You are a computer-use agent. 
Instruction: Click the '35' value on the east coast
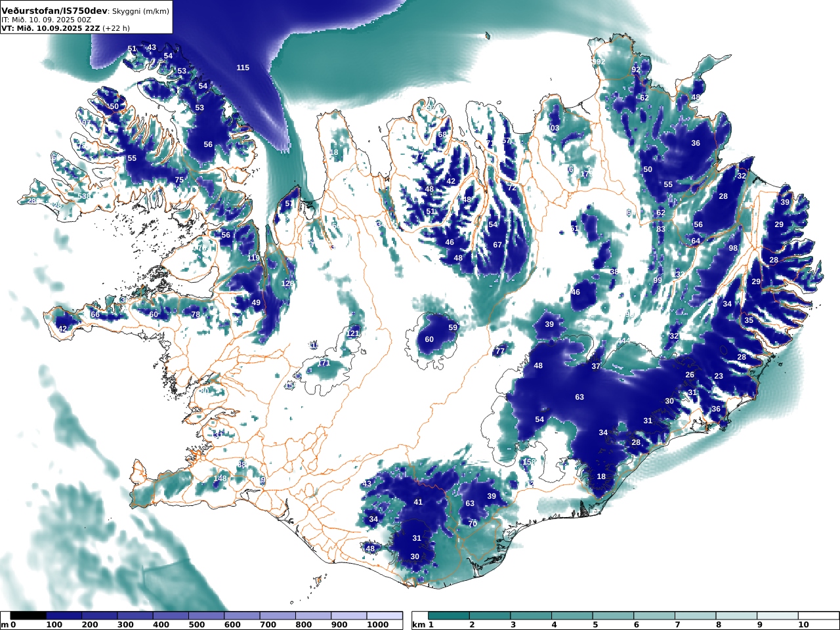[749, 320]
